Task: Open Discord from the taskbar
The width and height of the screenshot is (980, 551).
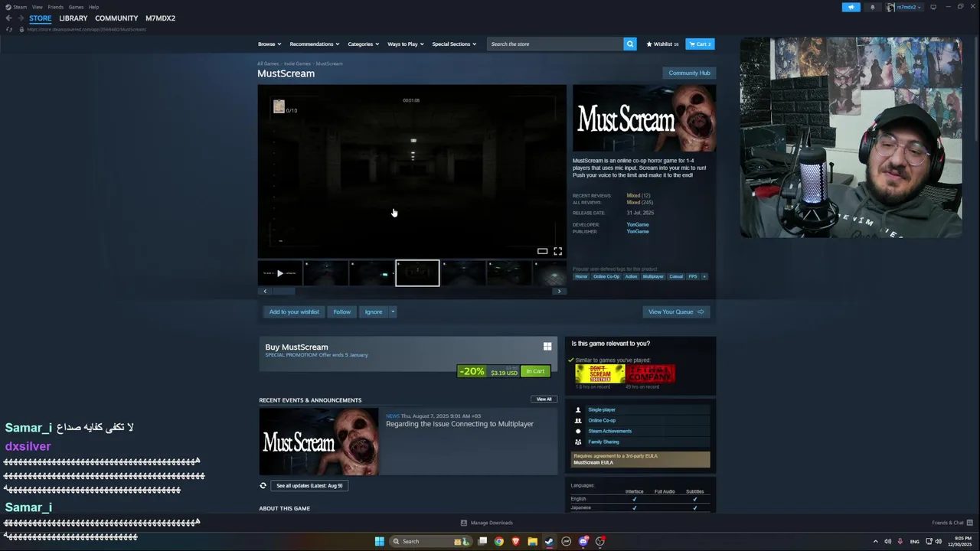Action: pyautogui.click(x=583, y=541)
